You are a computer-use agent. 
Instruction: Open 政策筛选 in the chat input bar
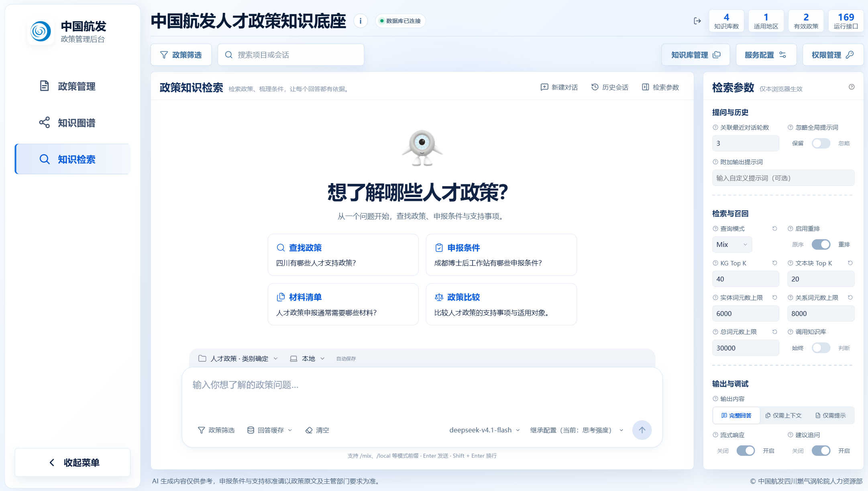click(216, 430)
